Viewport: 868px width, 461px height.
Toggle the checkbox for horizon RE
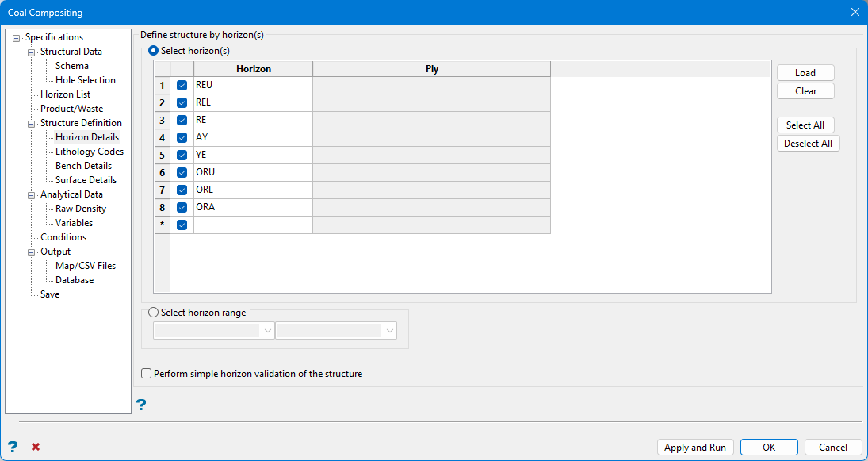coord(182,121)
